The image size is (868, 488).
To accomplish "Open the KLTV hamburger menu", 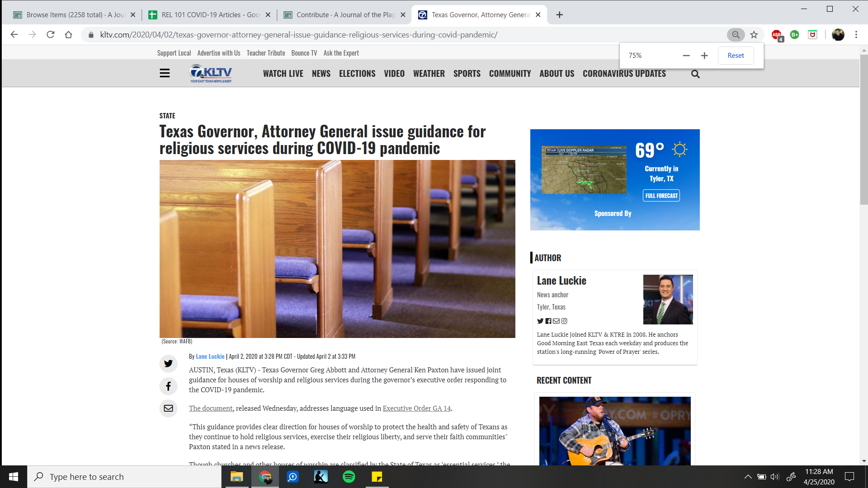I will pos(165,73).
